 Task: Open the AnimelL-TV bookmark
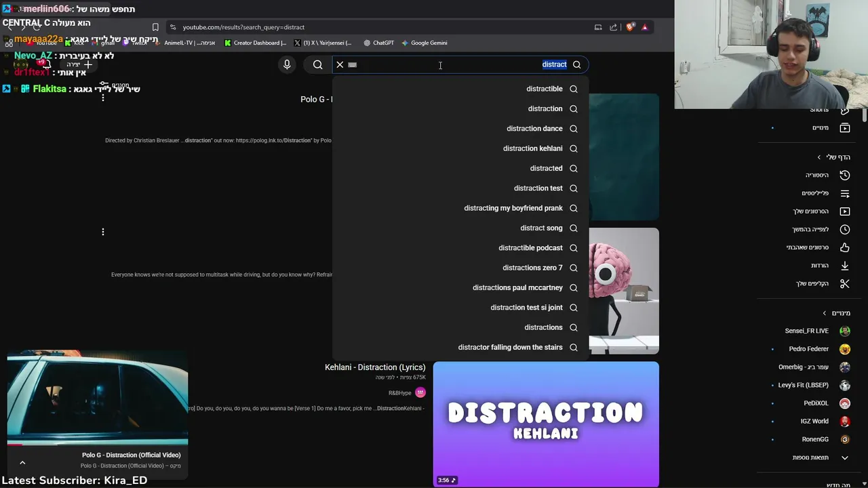(184, 43)
